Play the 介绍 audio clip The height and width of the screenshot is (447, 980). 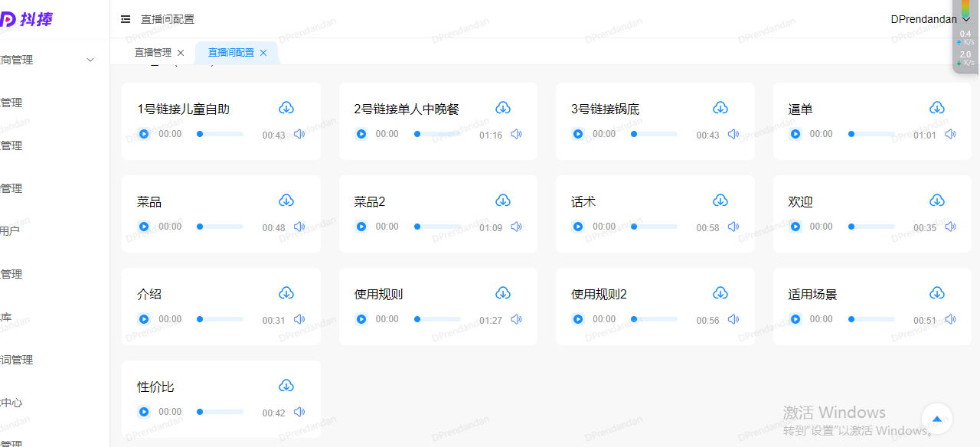[x=144, y=319]
